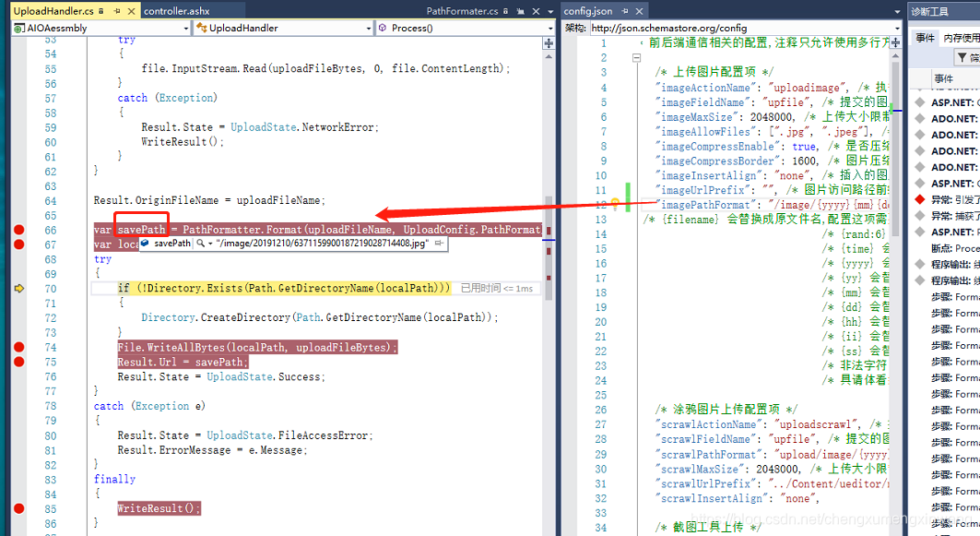Open the Process() member dropdown
Image resolution: width=980 pixels, height=536 pixels.
pyautogui.click(x=550, y=29)
